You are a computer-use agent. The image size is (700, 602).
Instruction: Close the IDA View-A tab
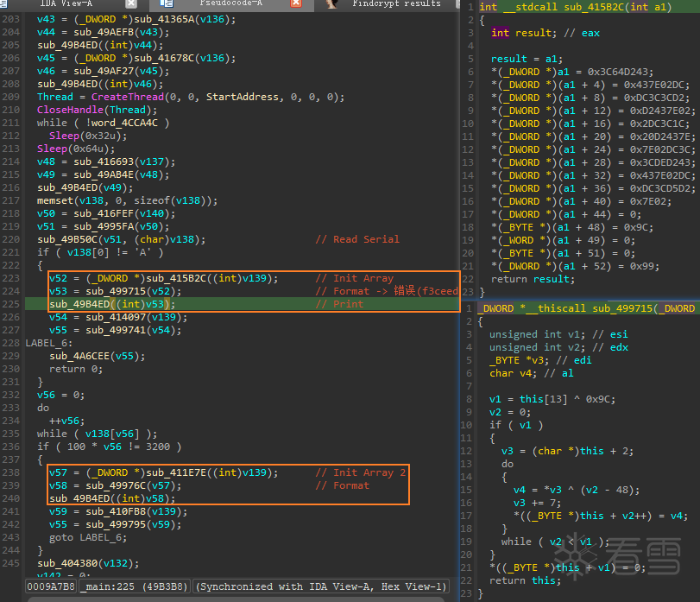pyautogui.click(x=131, y=3)
